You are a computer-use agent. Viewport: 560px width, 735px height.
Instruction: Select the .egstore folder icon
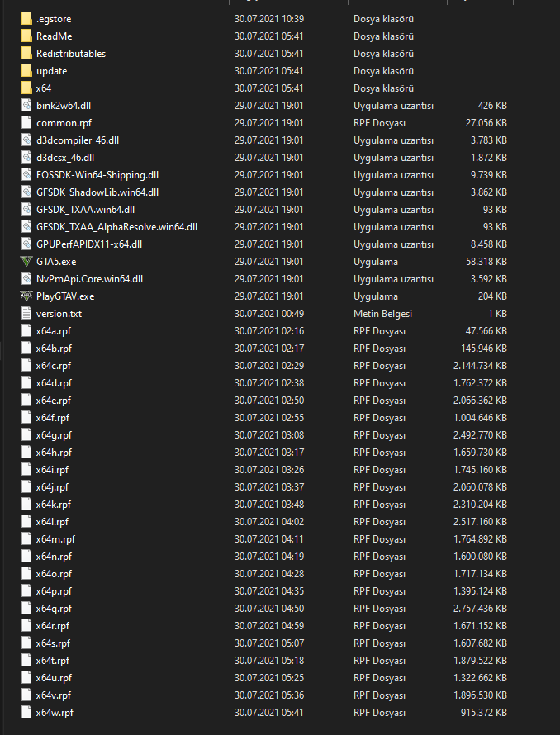click(26, 19)
